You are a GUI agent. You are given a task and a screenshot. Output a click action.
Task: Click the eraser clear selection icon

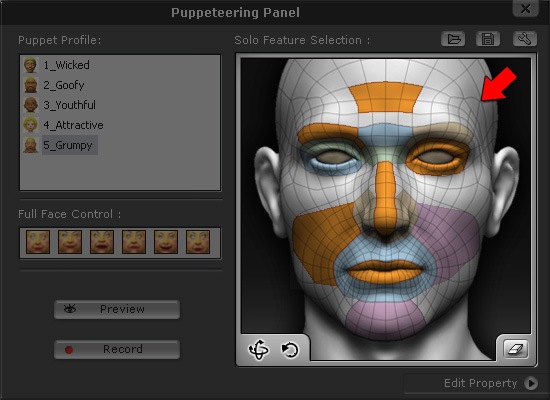[x=515, y=349]
